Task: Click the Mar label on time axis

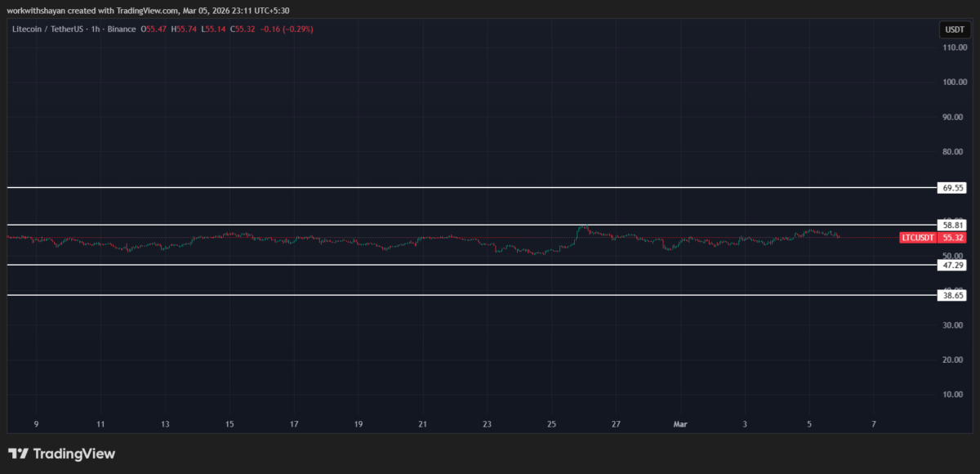Action: 679,424
